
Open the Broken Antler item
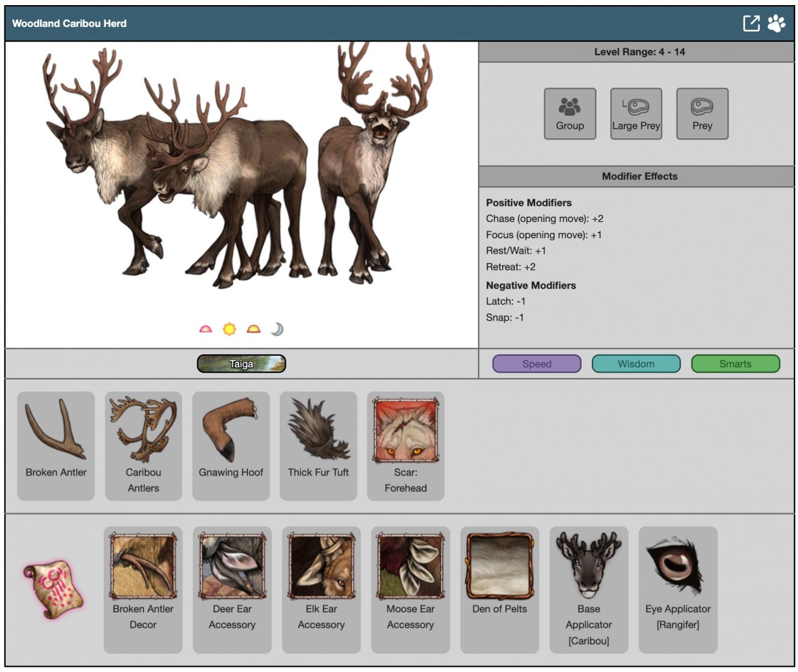pos(56,446)
